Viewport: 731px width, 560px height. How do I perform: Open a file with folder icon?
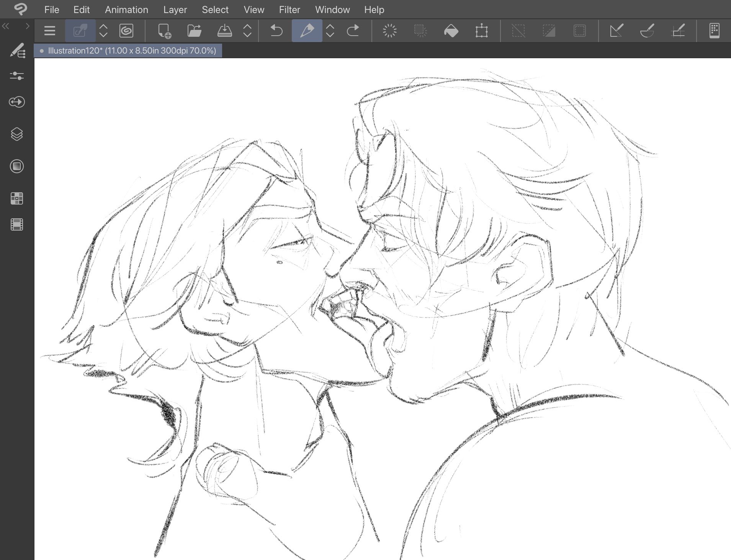coord(195,31)
